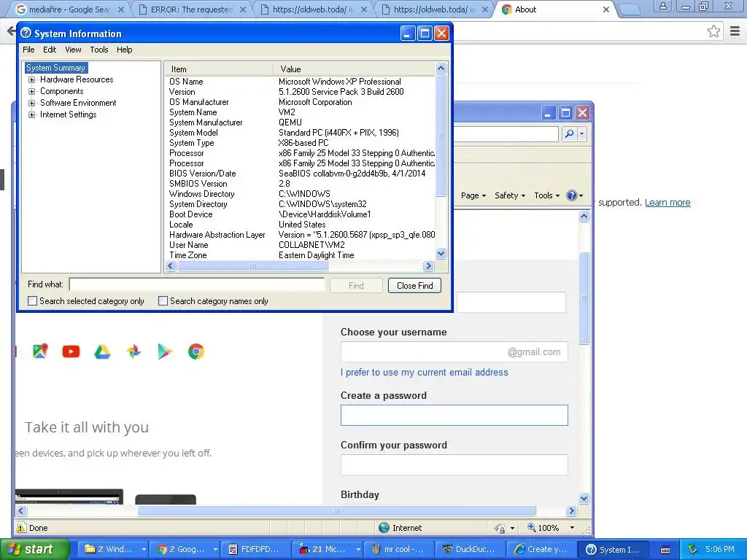Click IE page horizontal scrollbar thumb
Viewport: 747px width, 560px height.
tap(336, 511)
